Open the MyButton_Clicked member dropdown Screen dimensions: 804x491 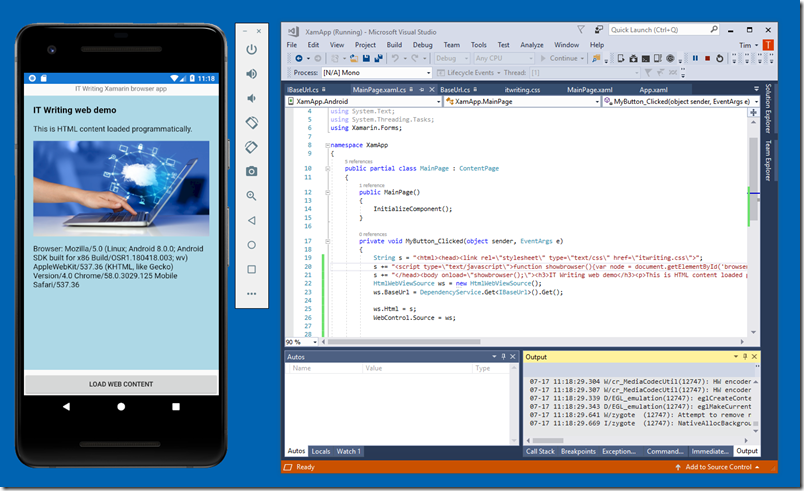[681, 101]
